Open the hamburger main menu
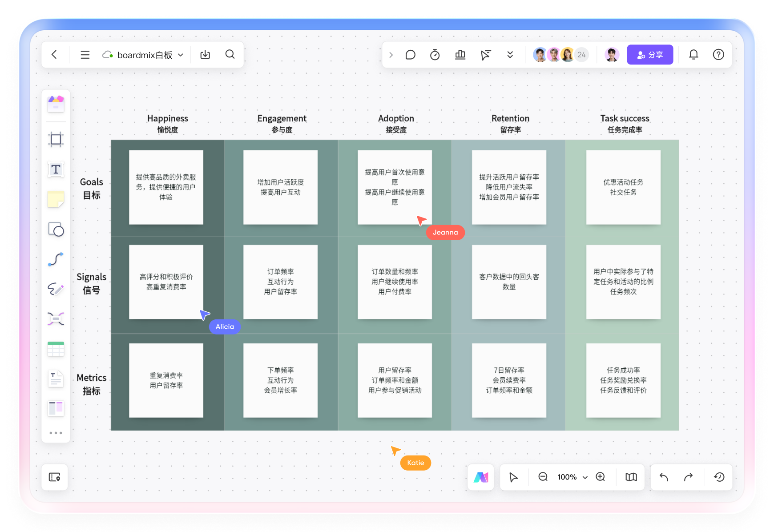Viewport: 774px width, 532px height. click(85, 55)
